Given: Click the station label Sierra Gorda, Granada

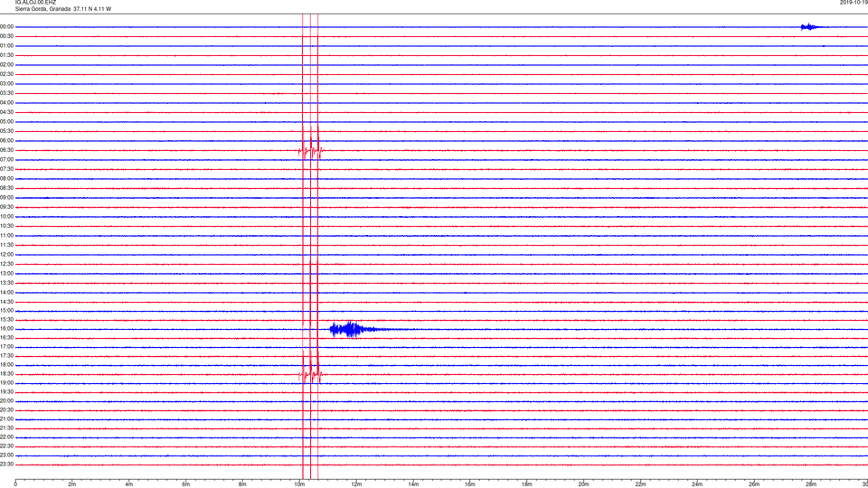Looking at the screenshot, I should pos(42,9).
